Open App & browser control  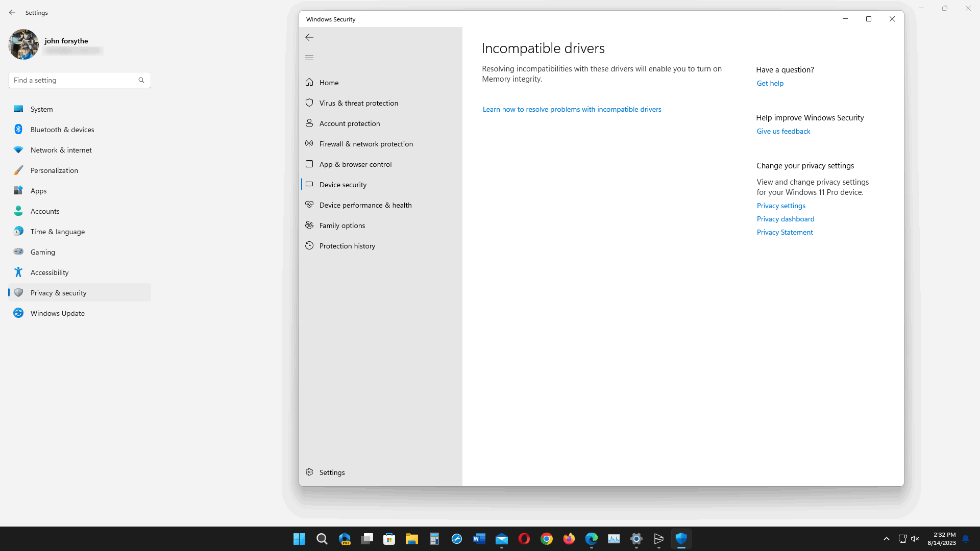pos(380,164)
